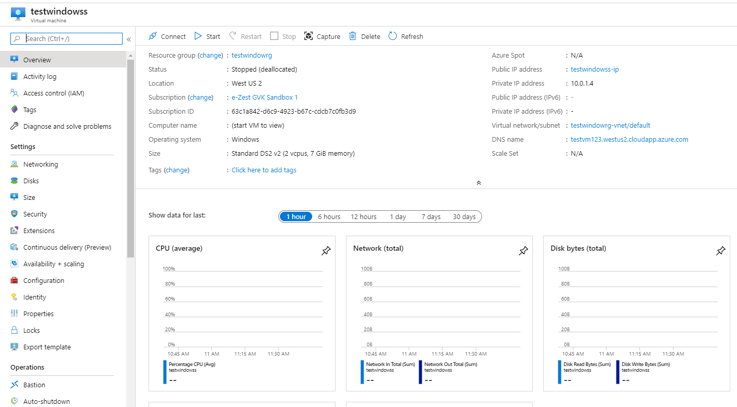Viewport: 737px width, 407px height.
Task: Click the Private IP address 10.0.1.4
Action: [x=582, y=84]
